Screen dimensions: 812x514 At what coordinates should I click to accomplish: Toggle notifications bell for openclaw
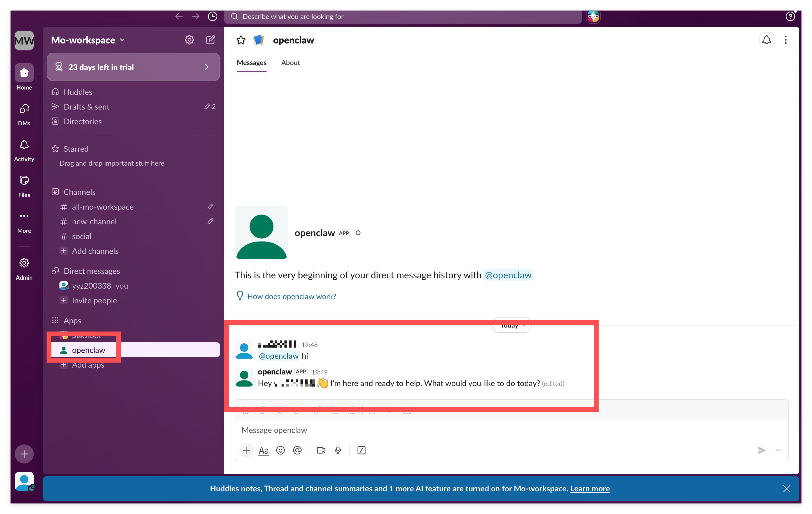pyautogui.click(x=766, y=40)
